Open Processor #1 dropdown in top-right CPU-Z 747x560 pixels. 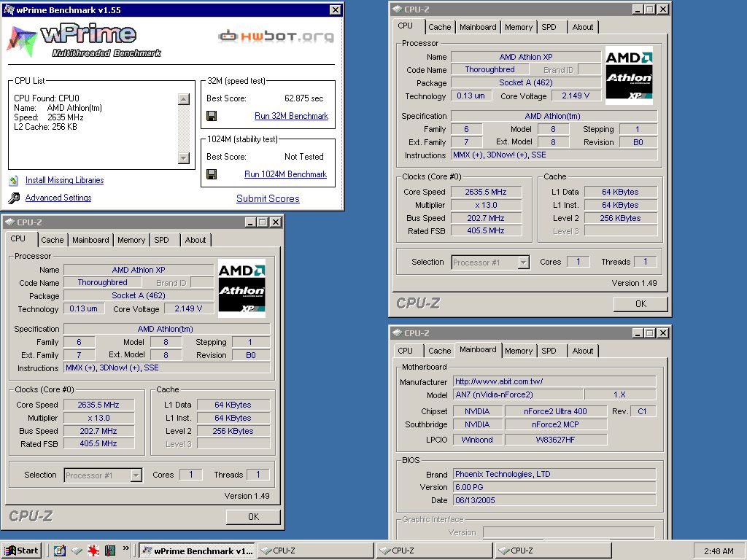pyautogui.click(x=524, y=262)
